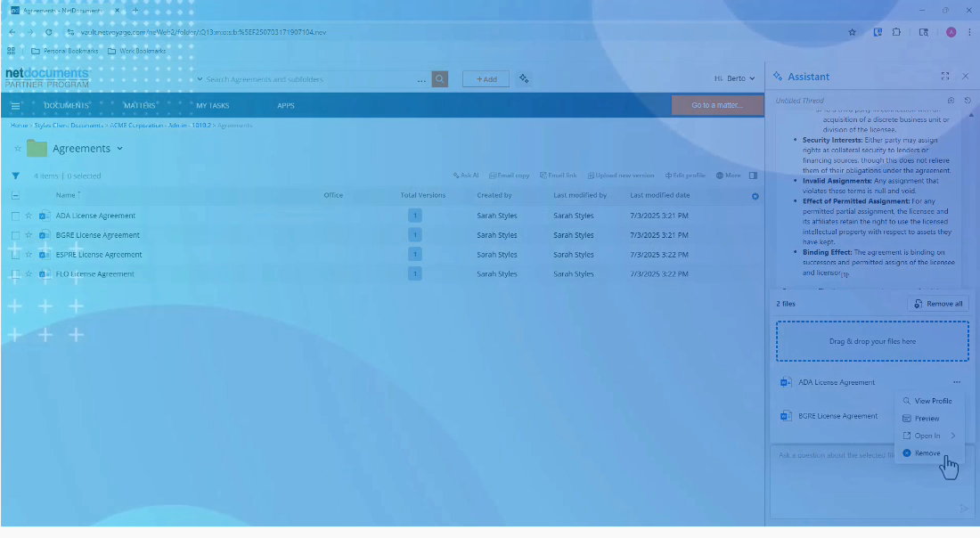Toggle the select-all checkbox in header
980x538 pixels.
point(16,196)
